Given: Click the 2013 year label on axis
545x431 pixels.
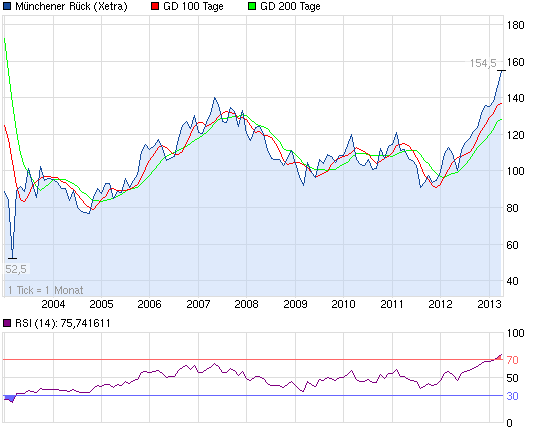Looking at the screenshot, I should (489, 304).
